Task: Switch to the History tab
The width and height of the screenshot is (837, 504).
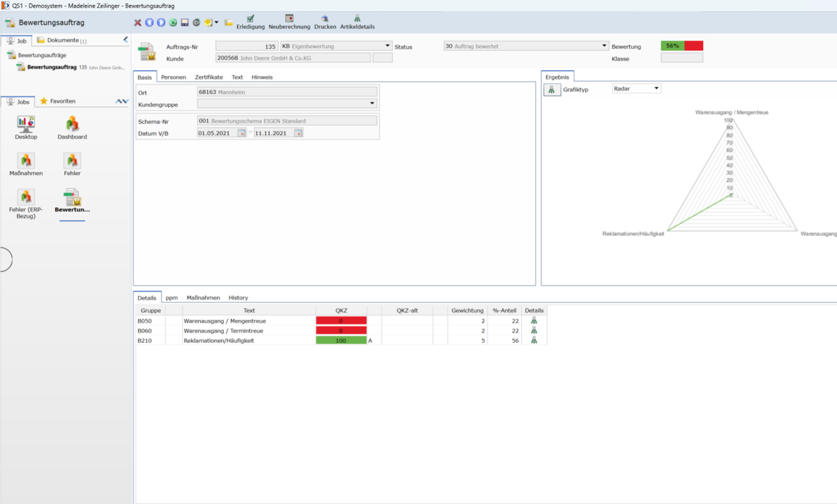Action: pos(239,298)
